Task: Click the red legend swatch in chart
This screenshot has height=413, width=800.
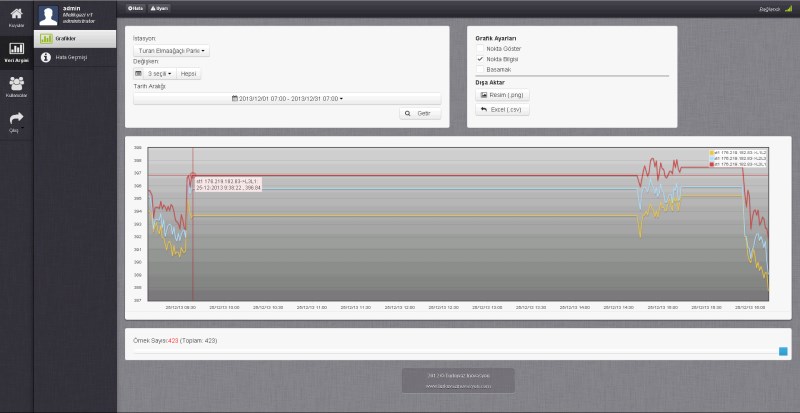Action: [x=711, y=163]
